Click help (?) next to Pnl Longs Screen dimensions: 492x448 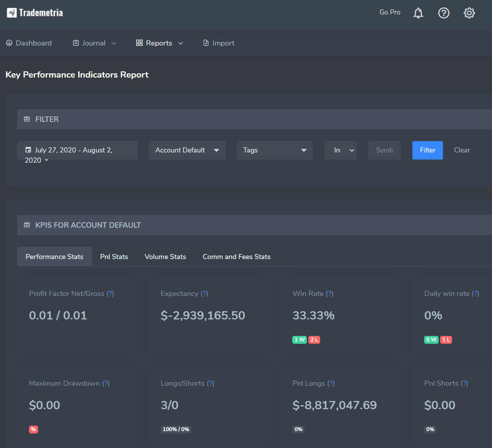tap(331, 383)
